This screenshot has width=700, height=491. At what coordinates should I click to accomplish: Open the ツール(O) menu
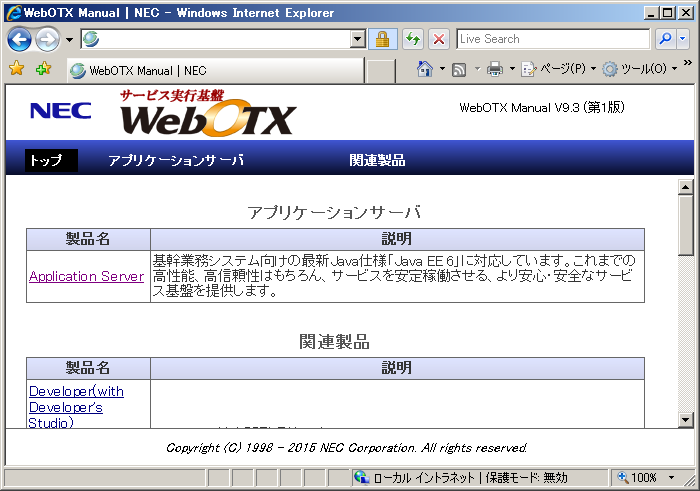639,69
